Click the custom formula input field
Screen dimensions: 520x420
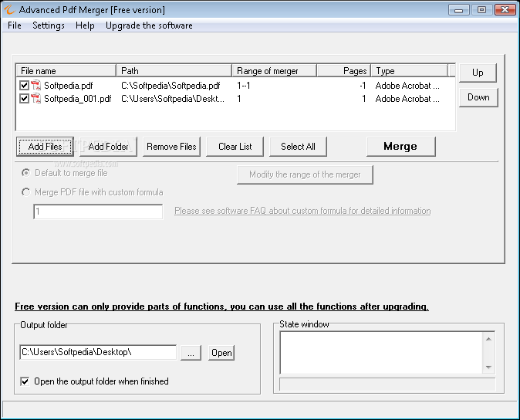[98, 212]
